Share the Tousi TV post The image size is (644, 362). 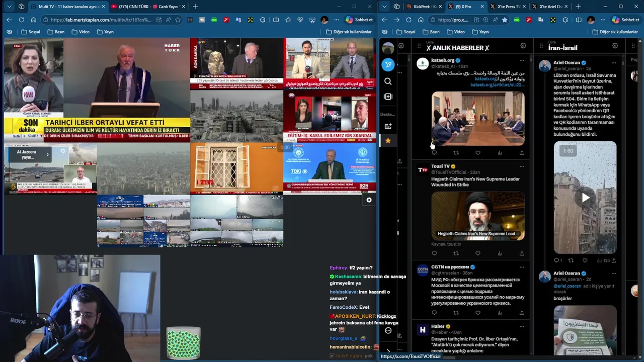(522, 253)
